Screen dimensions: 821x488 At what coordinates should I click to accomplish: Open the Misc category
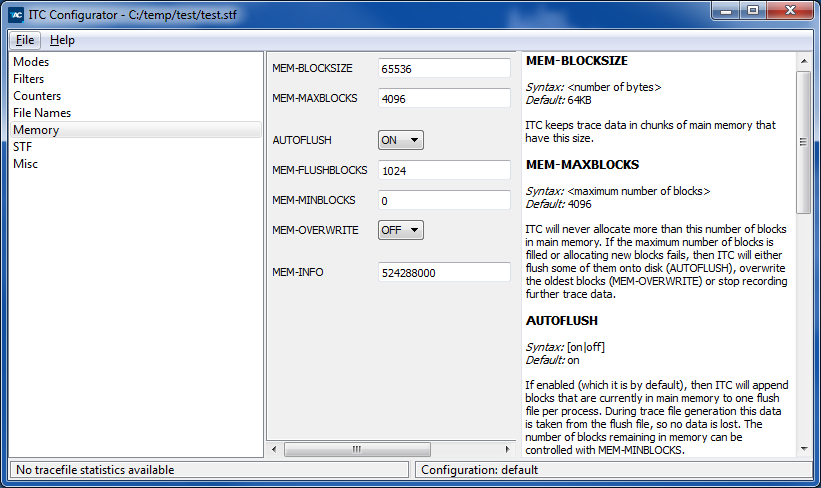26,164
